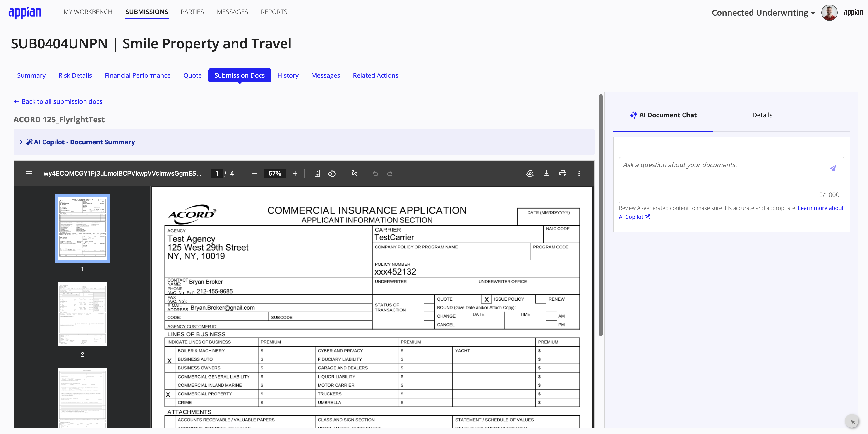Check the CANCEL status checkbox
Image resolution: width=868 pixels, height=434 pixels.
click(x=429, y=325)
